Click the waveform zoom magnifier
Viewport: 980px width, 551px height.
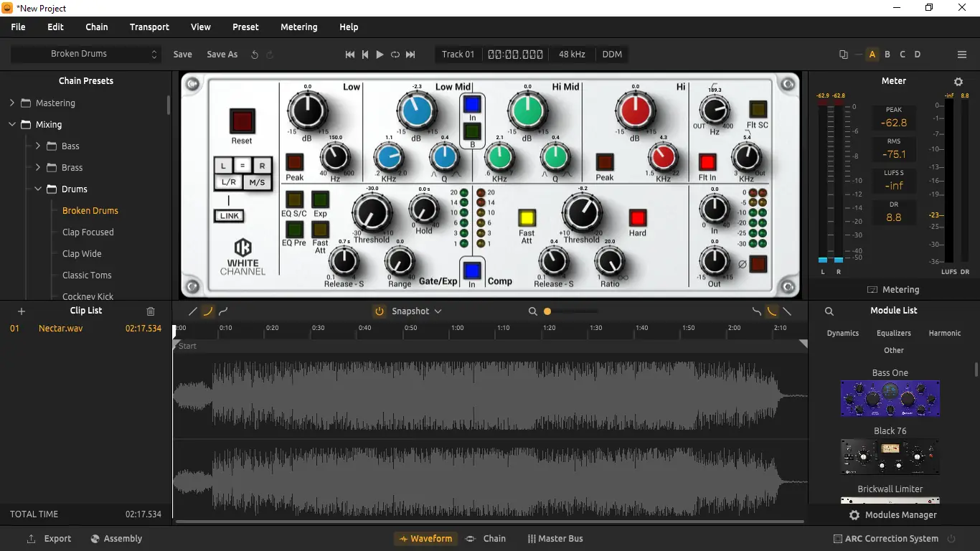532,311
